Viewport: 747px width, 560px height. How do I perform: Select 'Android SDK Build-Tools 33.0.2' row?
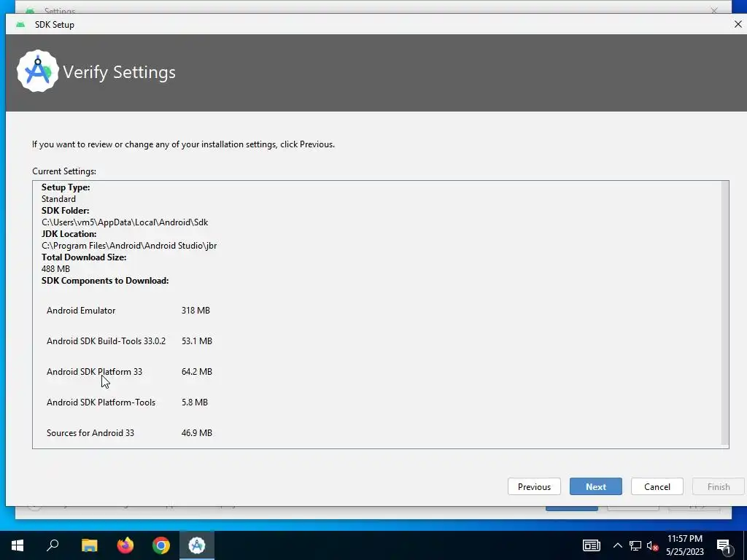click(x=130, y=341)
